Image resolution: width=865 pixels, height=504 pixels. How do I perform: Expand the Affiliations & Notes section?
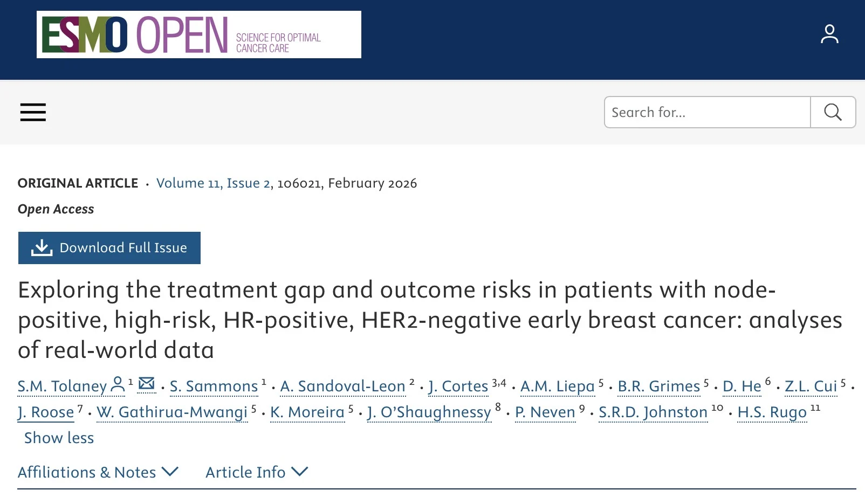(98, 472)
